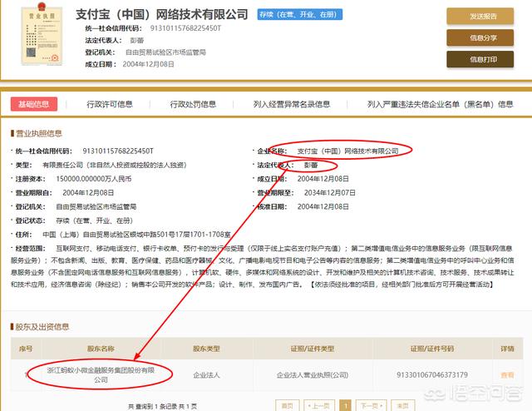Click the 股东及出资信息 section heading
The width and height of the screenshot is (532, 411).
point(40,327)
